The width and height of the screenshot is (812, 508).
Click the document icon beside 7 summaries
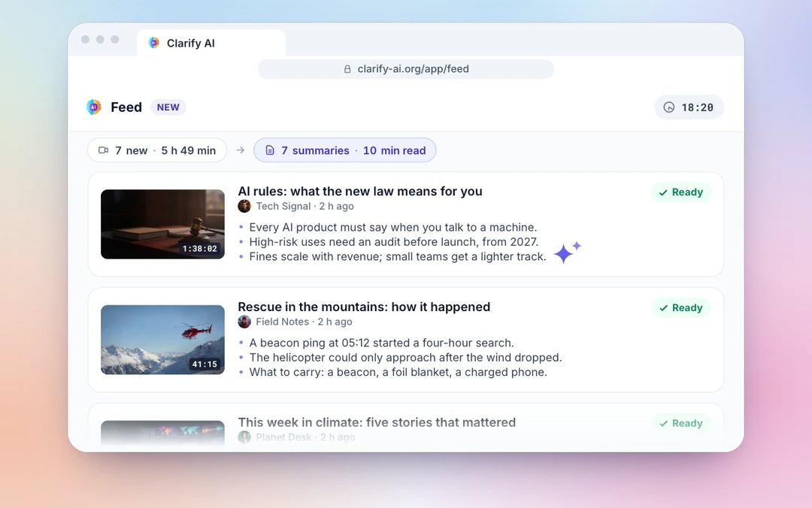(x=270, y=150)
